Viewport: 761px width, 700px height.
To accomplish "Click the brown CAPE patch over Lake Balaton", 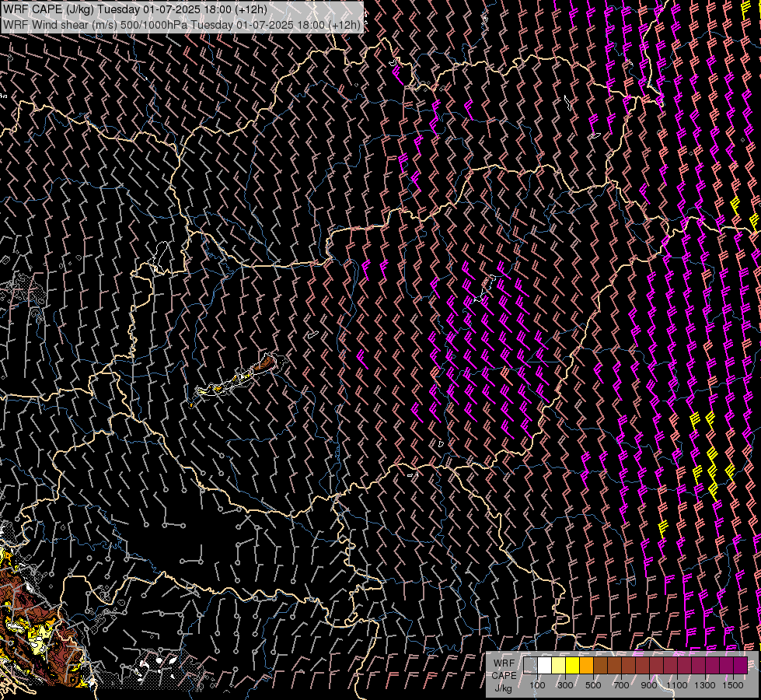I will [x=266, y=364].
